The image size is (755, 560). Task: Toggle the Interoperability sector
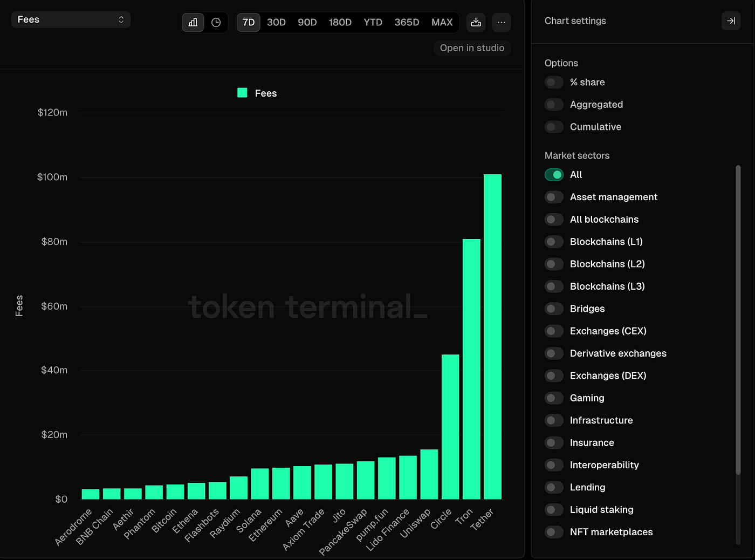[x=554, y=465]
